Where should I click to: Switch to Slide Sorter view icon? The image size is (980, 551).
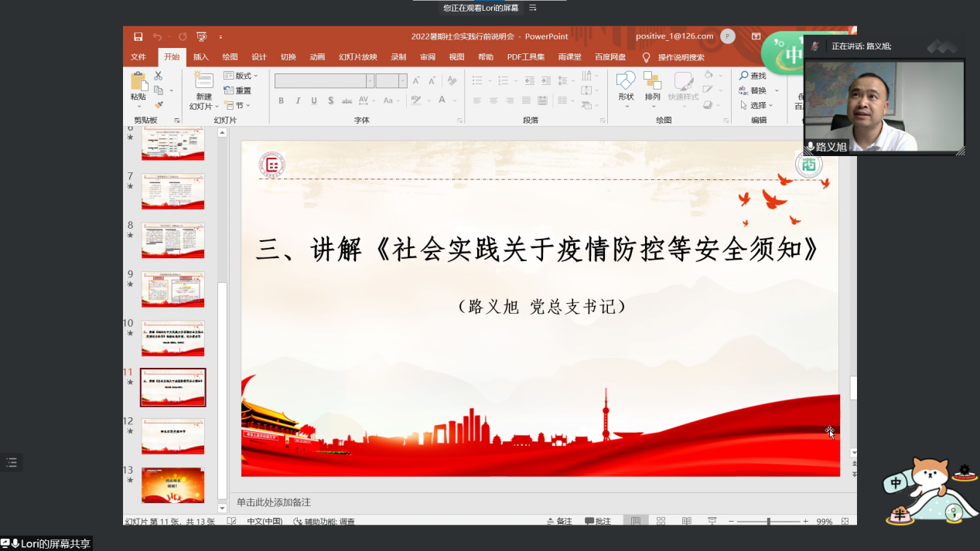[x=661, y=522]
